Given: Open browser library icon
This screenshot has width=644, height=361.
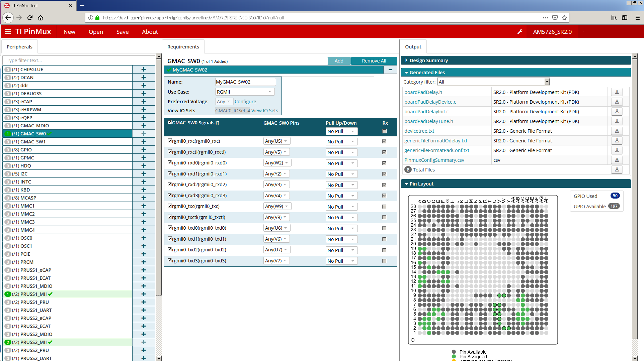Looking at the screenshot, I should (614, 18).
